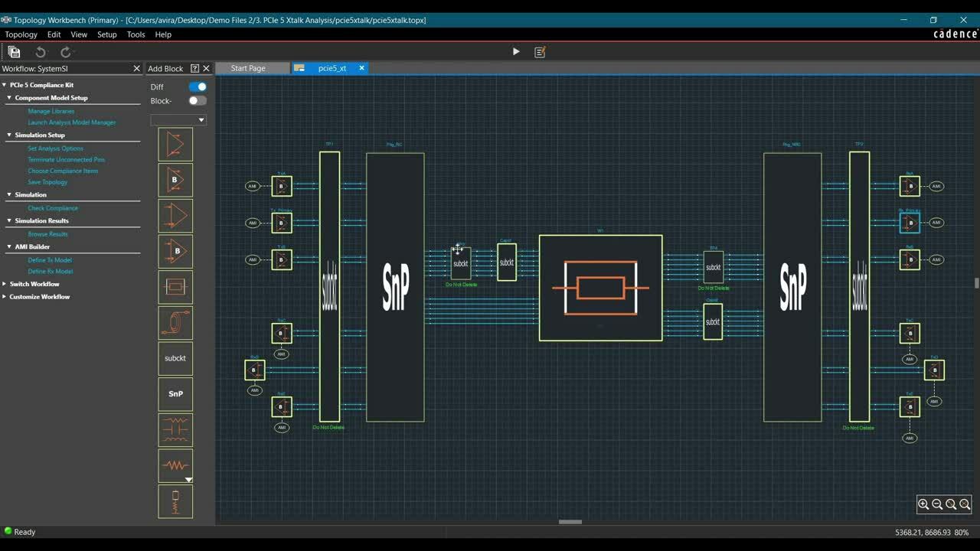This screenshot has height=551, width=980.
Task: Open Set Analysis Options
Action: [55, 148]
